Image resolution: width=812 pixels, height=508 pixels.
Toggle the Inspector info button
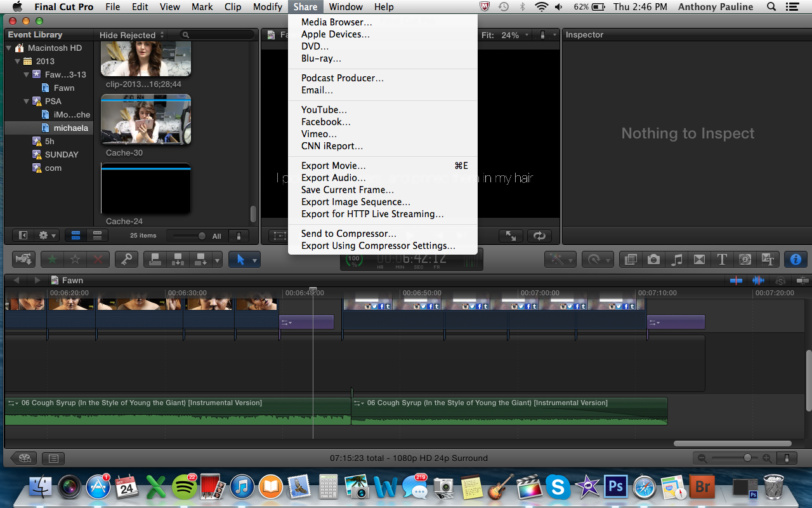coord(796,259)
